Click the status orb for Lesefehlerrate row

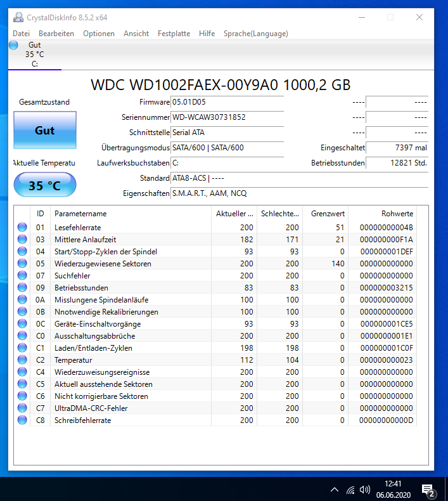pyautogui.click(x=22, y=227)
